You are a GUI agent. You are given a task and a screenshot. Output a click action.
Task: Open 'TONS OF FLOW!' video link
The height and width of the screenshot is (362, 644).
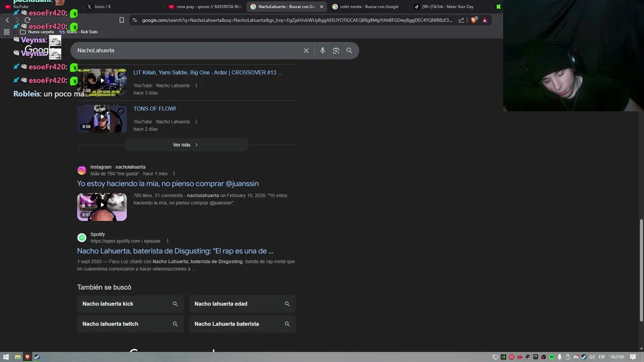tap(154, 109)
